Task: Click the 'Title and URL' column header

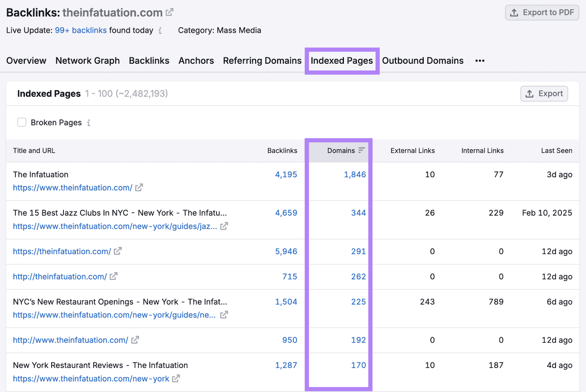Action: pyautogui.click(x=34, y=150)
